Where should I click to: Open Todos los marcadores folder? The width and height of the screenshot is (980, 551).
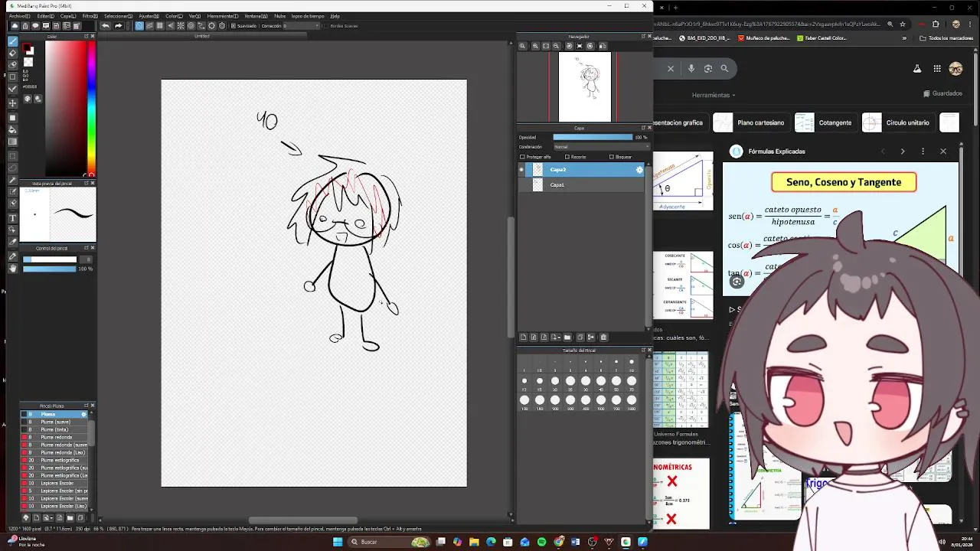click(x=946, y=37)
